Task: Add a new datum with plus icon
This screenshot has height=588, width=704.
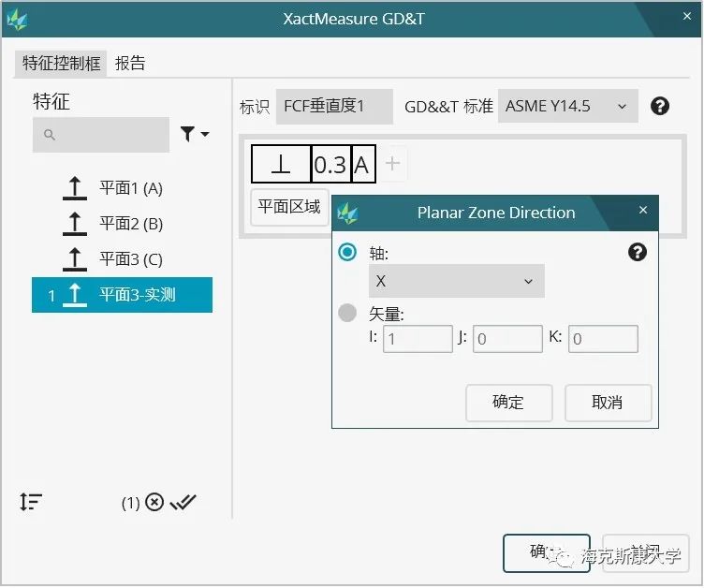Action: click(393, 164)
